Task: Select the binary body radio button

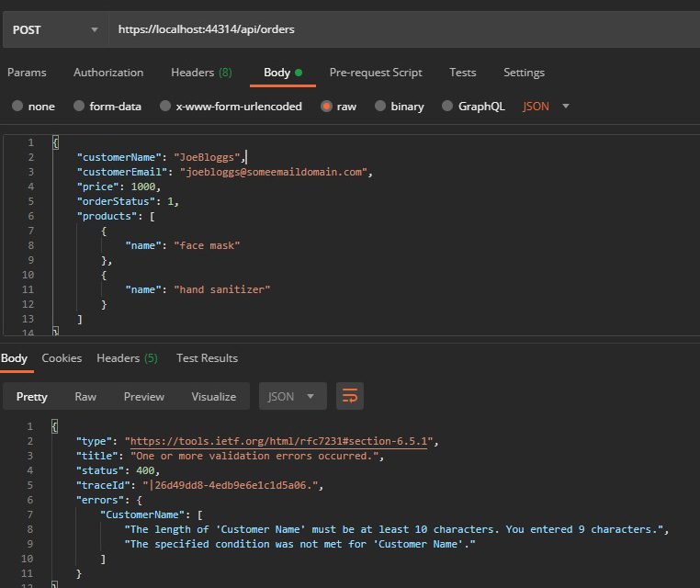Action: pyautogui.click(x=381, y=107)
